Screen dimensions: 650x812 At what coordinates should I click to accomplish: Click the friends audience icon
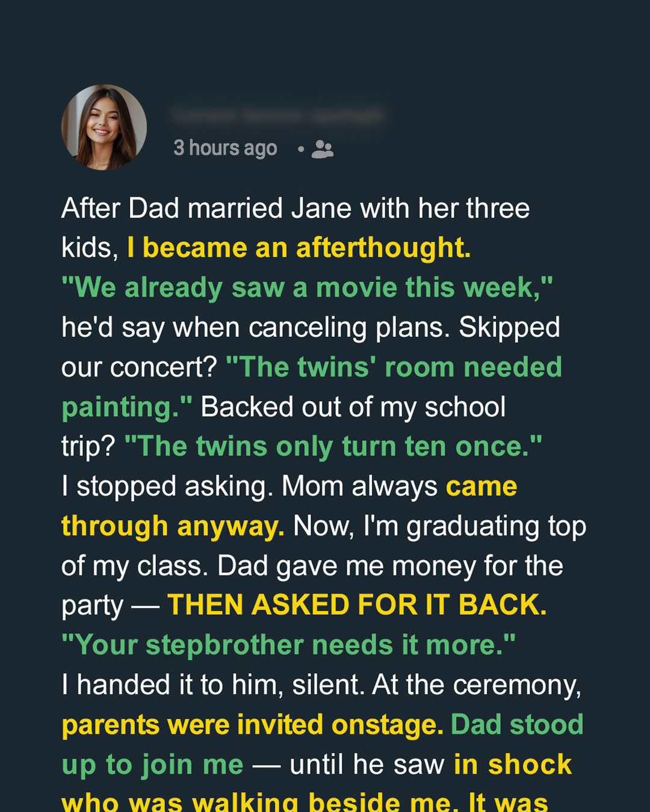pos(323,149)
